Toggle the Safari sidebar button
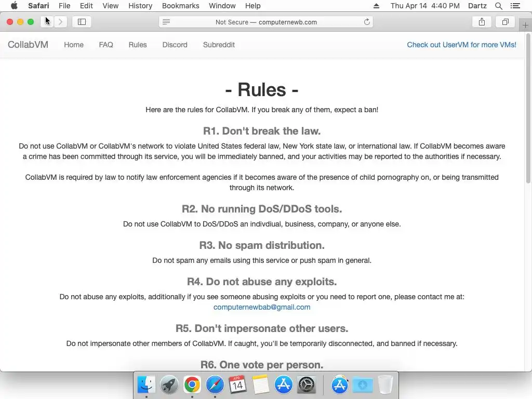This screenshot has width=532, height=399. tap(82, 22)
